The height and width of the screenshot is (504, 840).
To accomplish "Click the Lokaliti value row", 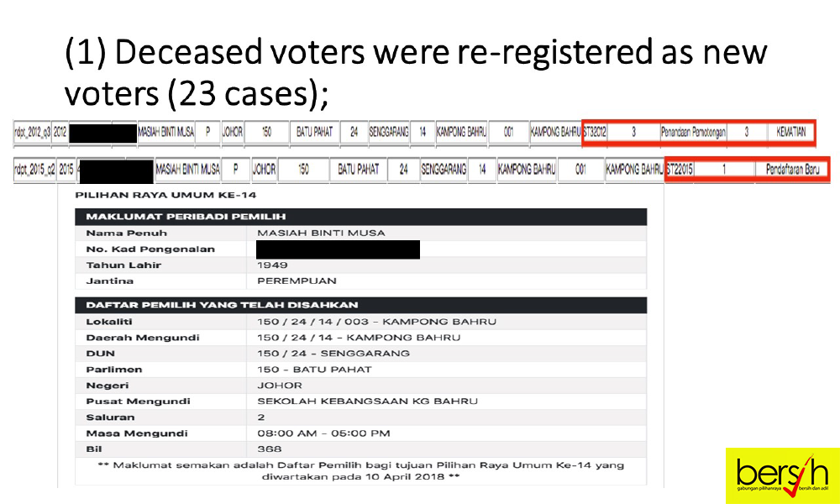I will (x=360, y=322).
